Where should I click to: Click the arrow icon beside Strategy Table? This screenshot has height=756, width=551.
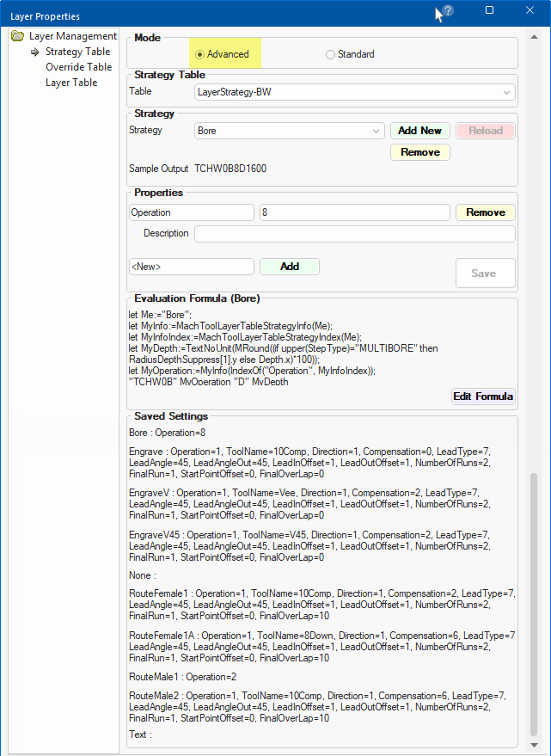tap(36, 52)
